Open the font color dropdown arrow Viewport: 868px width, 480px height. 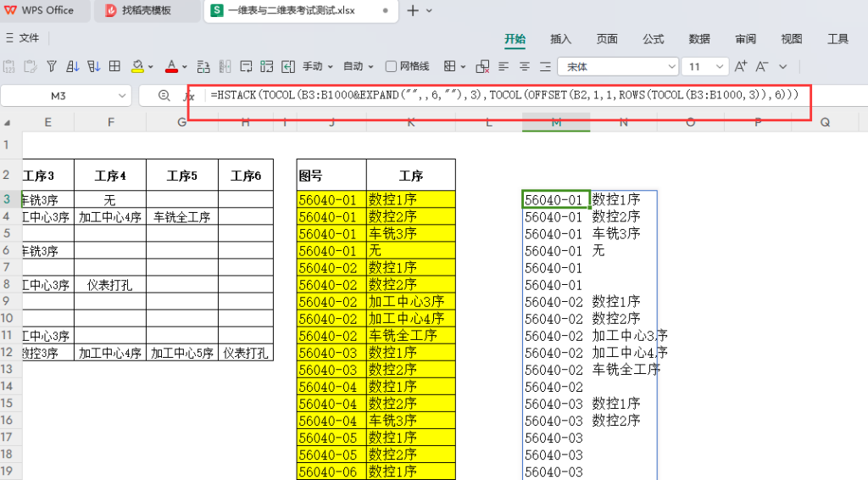click(x=184, y=67)
